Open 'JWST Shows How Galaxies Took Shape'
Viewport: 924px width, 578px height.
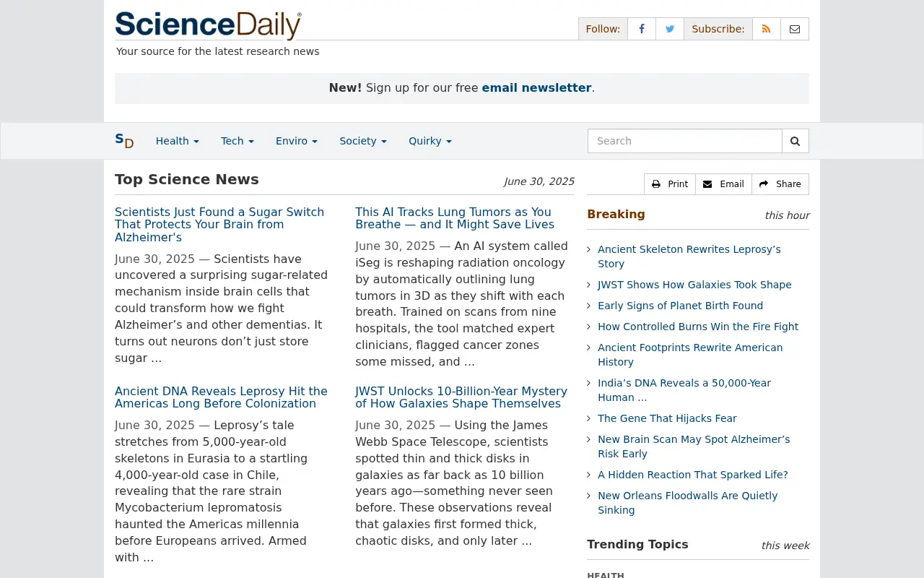[694, 285]
